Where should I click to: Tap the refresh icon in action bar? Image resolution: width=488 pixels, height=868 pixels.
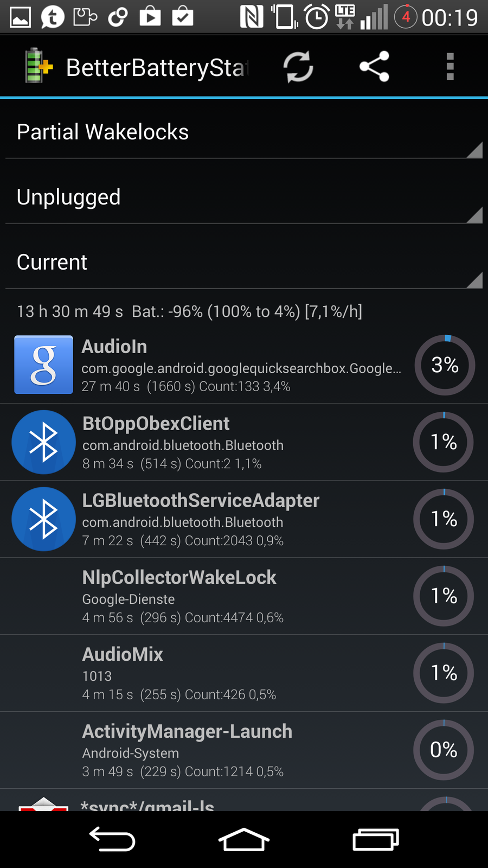pyautogui.click(x=298, y=67)
